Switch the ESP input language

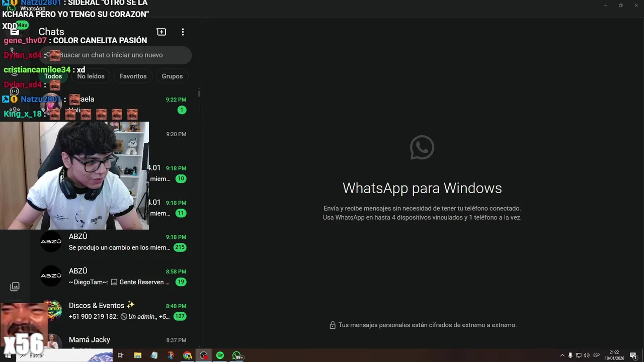(x=597, y=355)
